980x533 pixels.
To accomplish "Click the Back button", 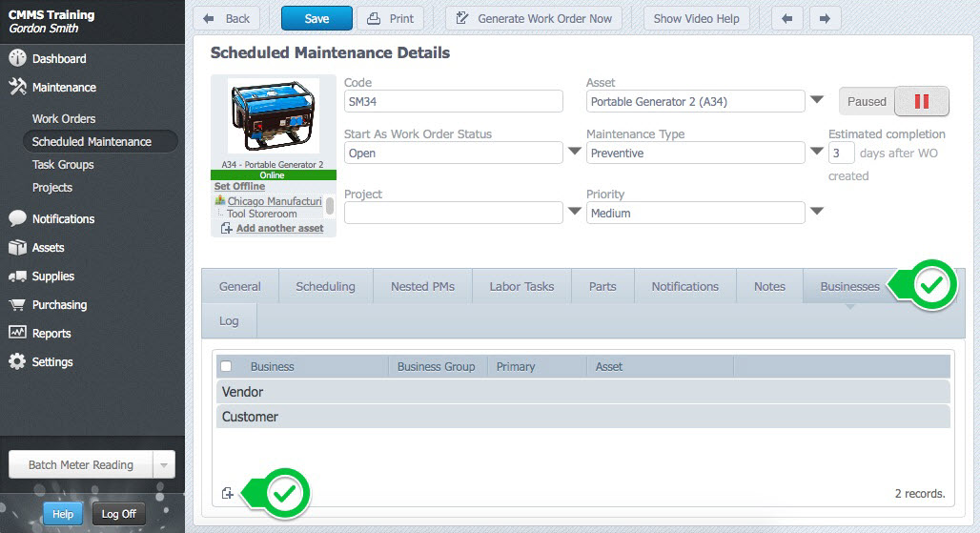I will tap(227, 19).
